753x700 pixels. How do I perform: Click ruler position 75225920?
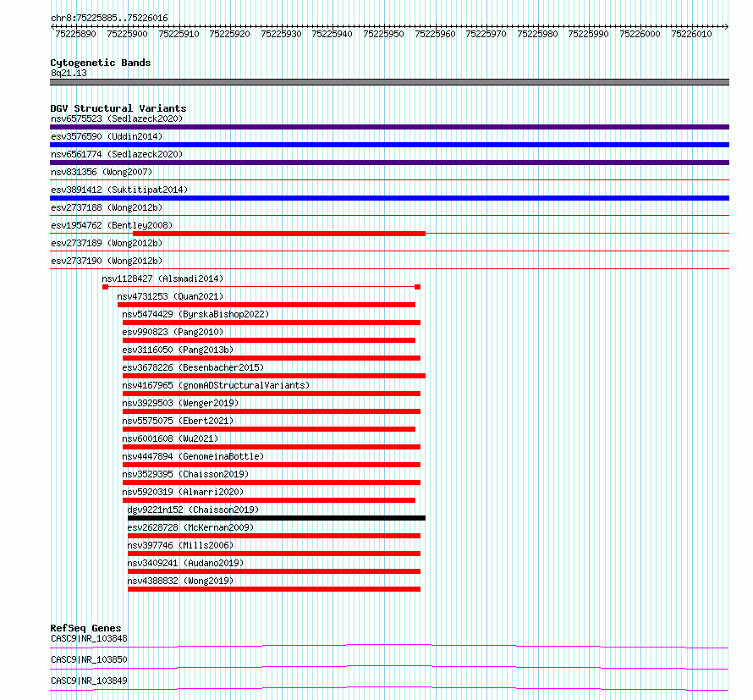click(229, 34)
